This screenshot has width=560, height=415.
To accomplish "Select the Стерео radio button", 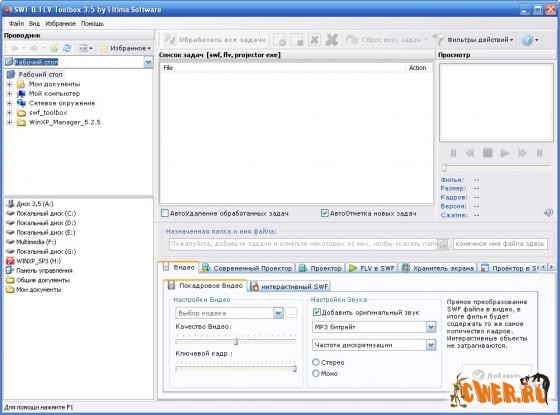I will (316, 362).
